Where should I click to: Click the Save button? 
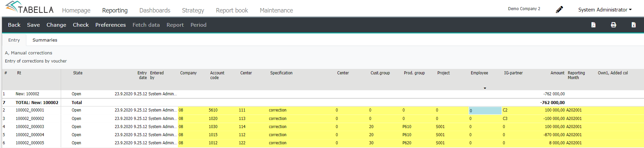(x=33, y=25)
